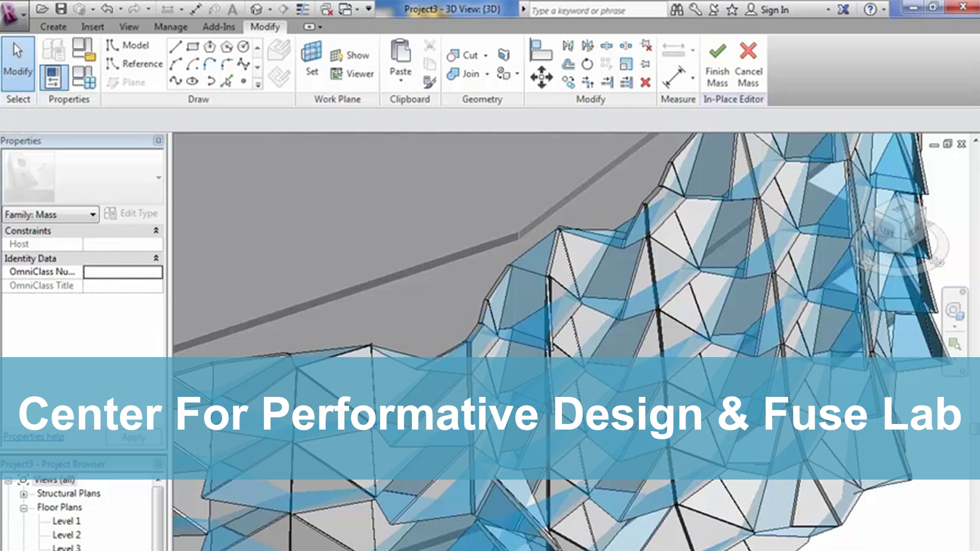
Task: Open the work plane Viewer
Action: click(x=352, y=73)
